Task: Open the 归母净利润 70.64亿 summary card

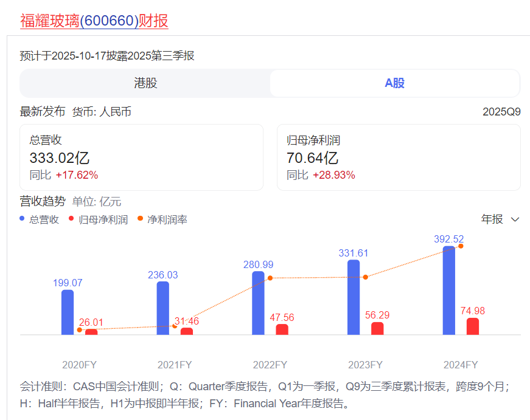Action: [399, 157]
